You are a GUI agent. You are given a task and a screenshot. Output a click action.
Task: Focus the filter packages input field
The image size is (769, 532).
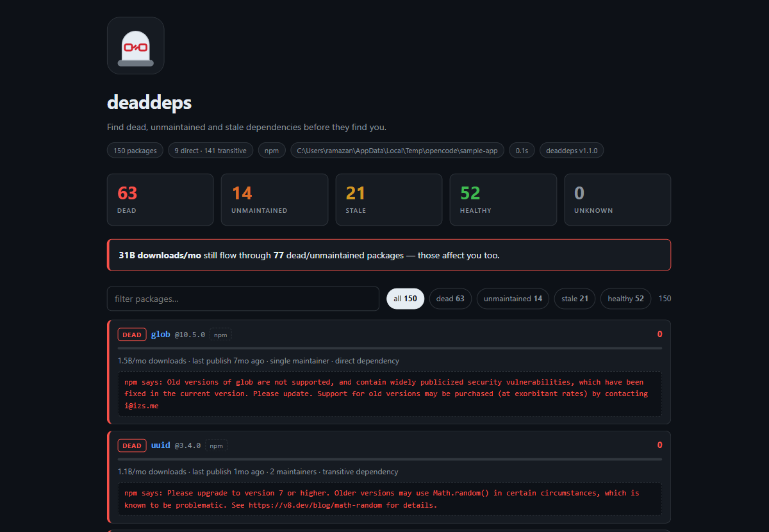pyautogui.click(x=243, y=299)
